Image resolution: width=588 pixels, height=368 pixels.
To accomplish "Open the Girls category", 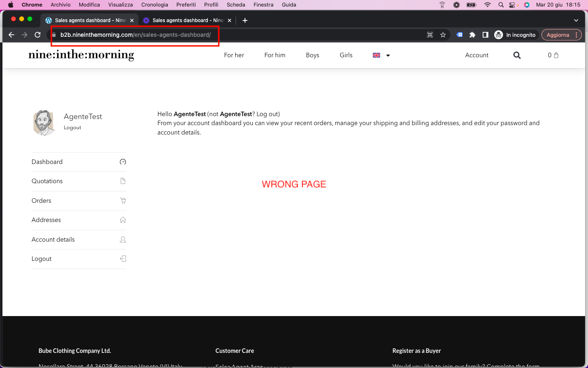I will [x=346, y=55].
